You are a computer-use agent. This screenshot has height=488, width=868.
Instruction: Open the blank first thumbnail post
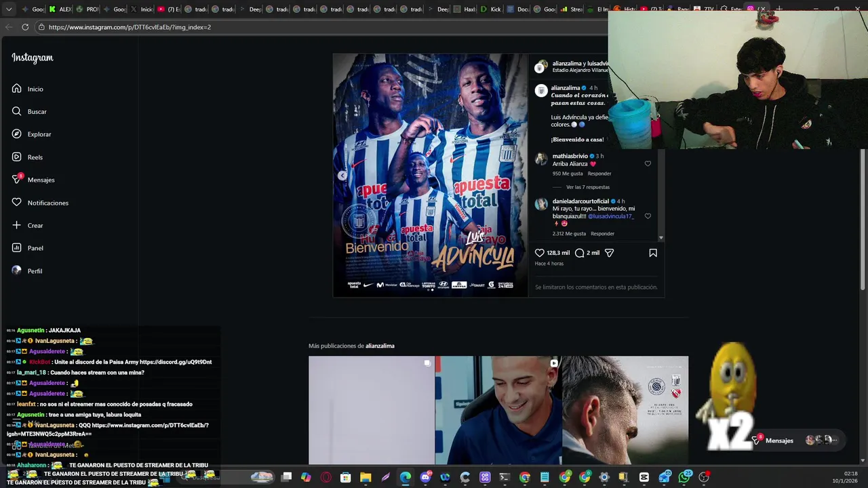[x=372, y=411]
